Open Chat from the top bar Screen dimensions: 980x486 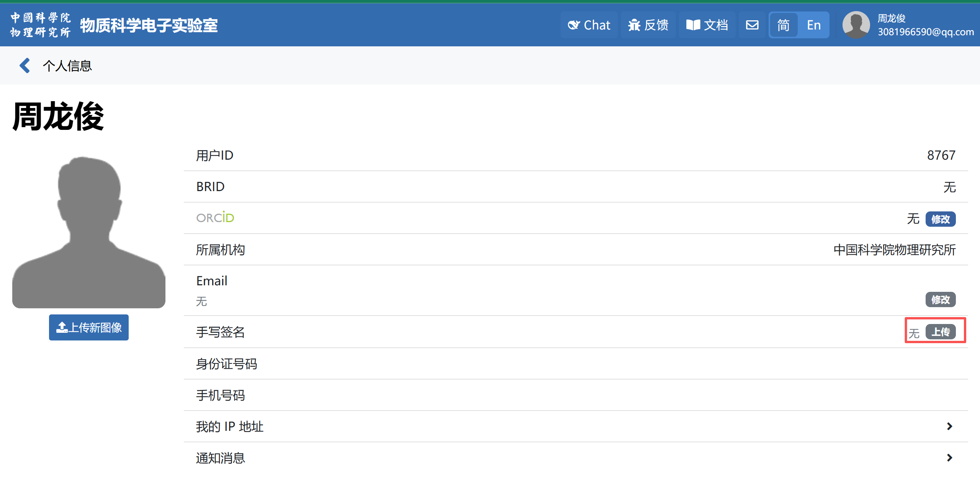click(x=589, y=25)
